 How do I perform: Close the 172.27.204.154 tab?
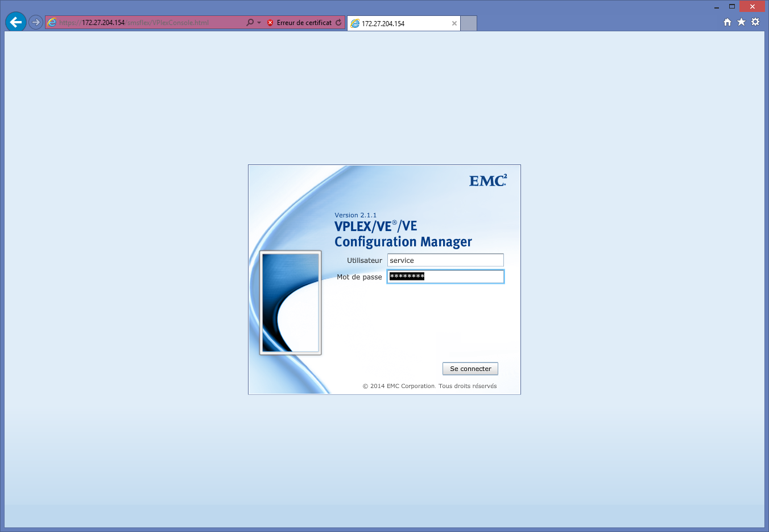pos(454,23)
